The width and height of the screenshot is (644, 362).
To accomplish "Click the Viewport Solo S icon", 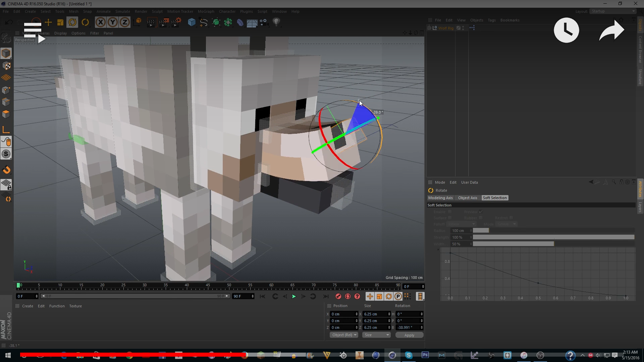I will (x=6, y=154).
